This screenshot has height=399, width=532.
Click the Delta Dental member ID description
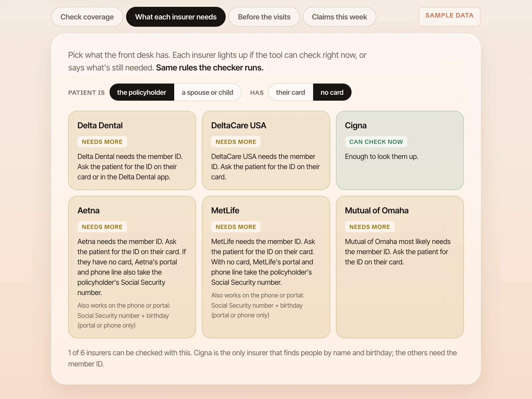tap(130, 167)
